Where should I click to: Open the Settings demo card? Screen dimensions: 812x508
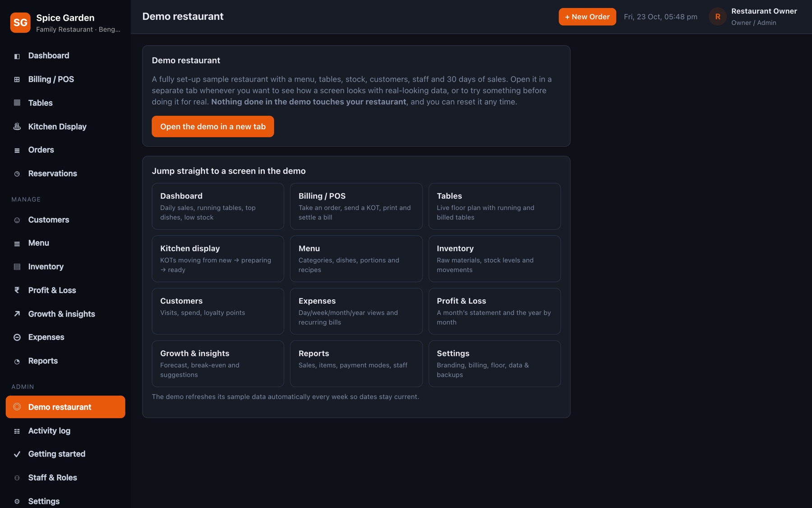click(x=494, y=364)
